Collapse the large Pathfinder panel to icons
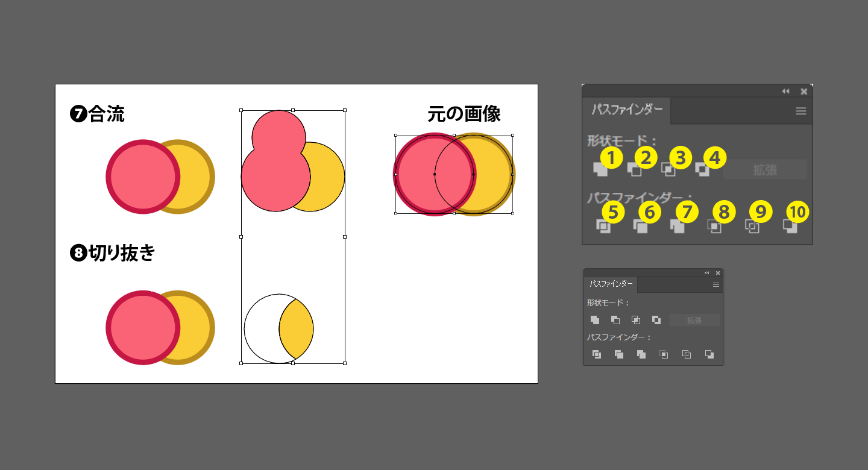This screenshot has height=470, width=868. click(785, 91)
